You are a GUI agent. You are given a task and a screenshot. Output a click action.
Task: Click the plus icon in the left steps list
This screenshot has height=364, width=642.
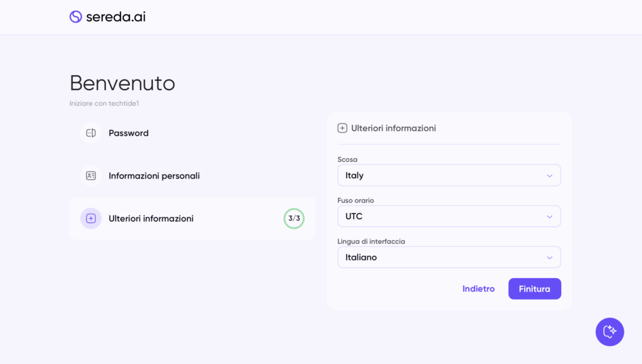(x=91, y=219)
